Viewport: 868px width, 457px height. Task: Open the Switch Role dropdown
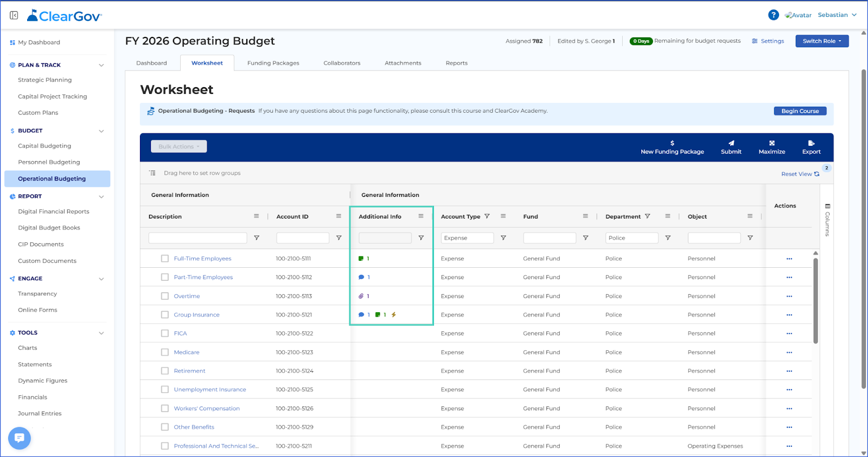pos(822,41)
